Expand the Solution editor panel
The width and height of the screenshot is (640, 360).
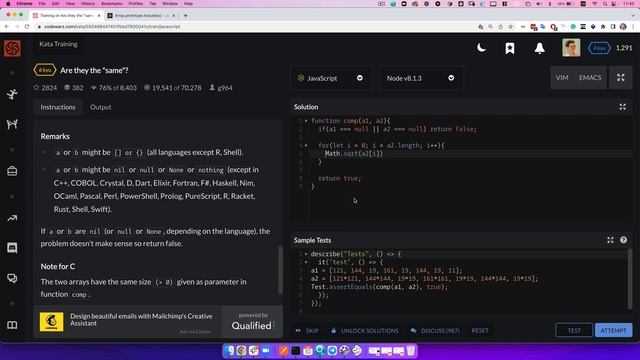(x=622, y=107)
